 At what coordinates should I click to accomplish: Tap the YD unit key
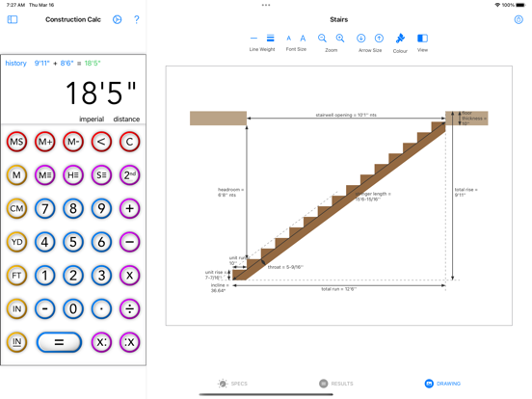[x=16, y=242]
